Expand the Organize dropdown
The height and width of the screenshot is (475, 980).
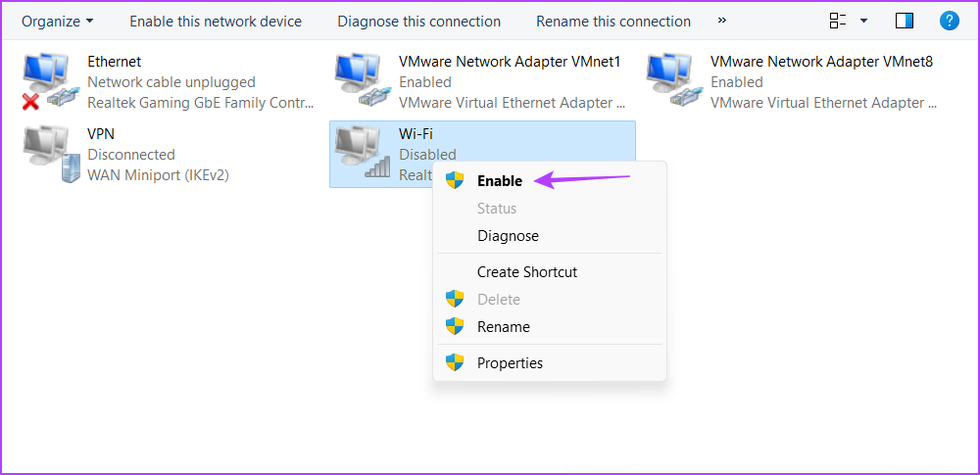click(58, 22)
